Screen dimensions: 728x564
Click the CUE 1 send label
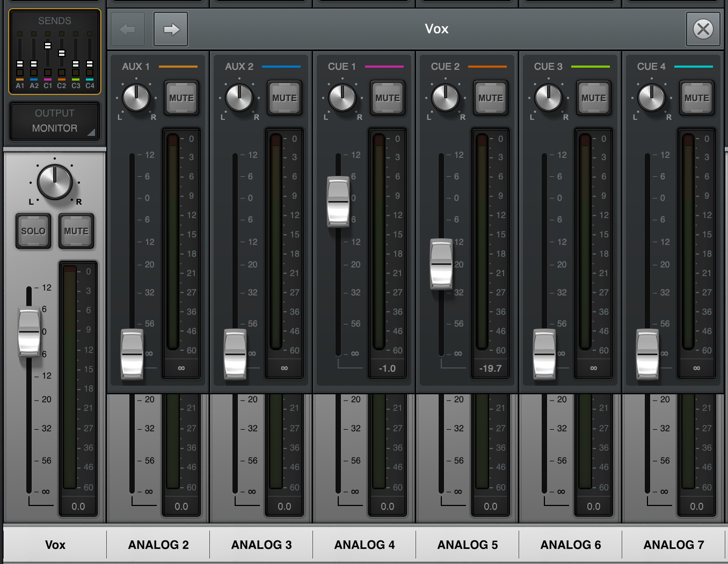click(342, 67)
